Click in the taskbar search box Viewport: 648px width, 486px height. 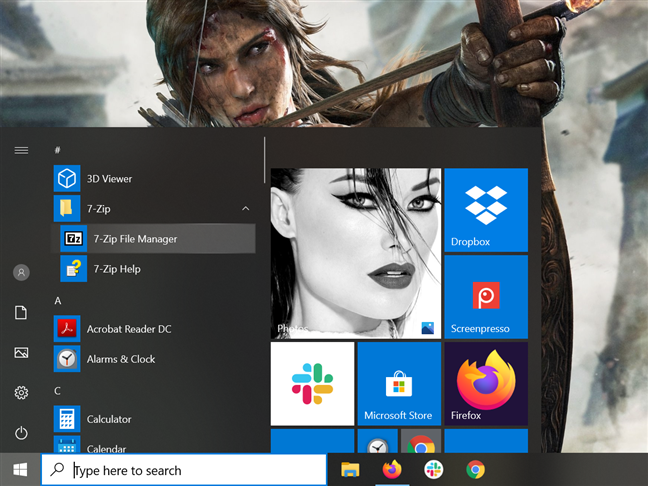(x=184, y=470)
